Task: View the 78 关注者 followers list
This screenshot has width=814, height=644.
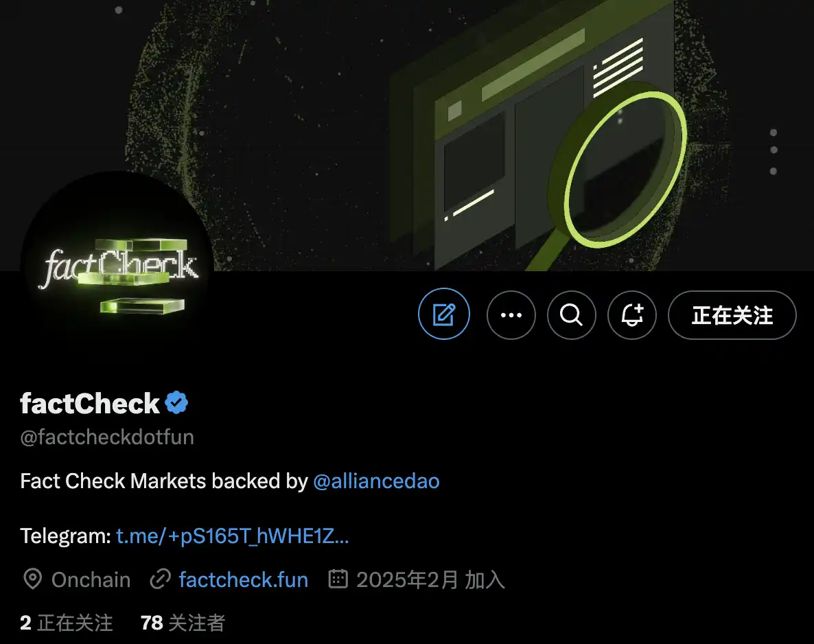Action: 183,623
